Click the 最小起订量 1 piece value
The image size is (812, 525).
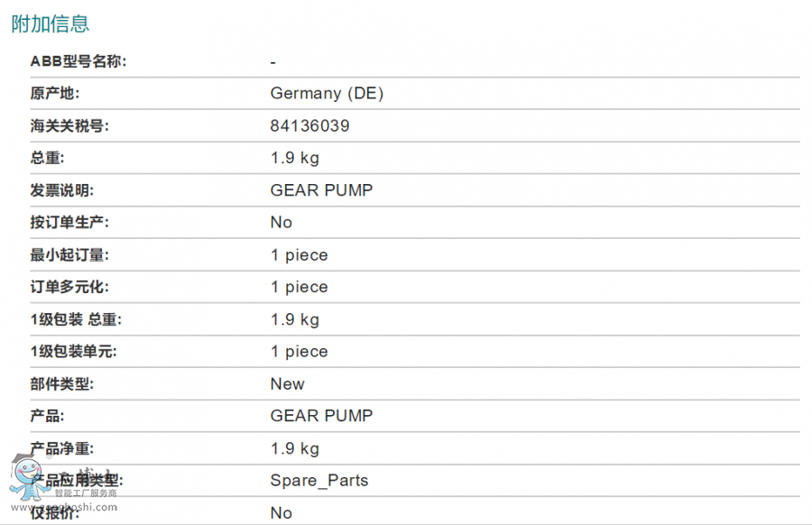[299, 255]
